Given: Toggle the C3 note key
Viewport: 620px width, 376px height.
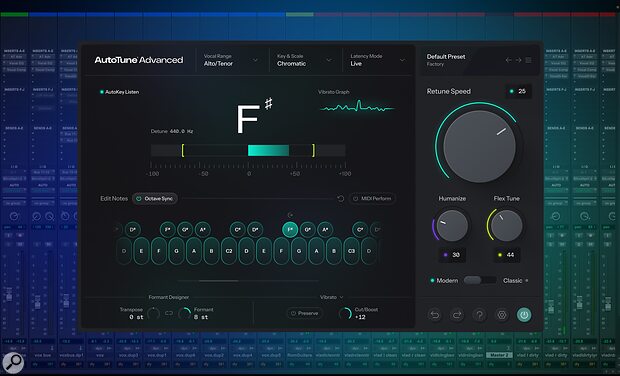Looking at the screenshot, I should [x=351, y=251].
